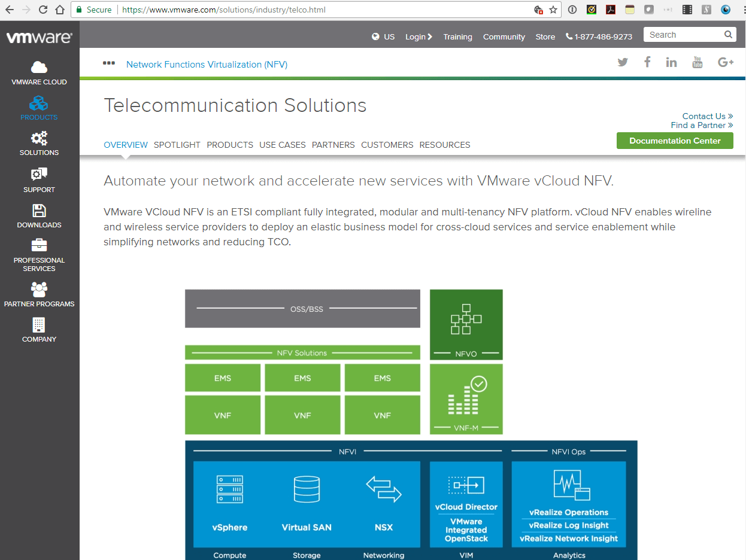Click the Find a Partner link
The width and height of the screenshot is (746, 560).
coord(701,125)
